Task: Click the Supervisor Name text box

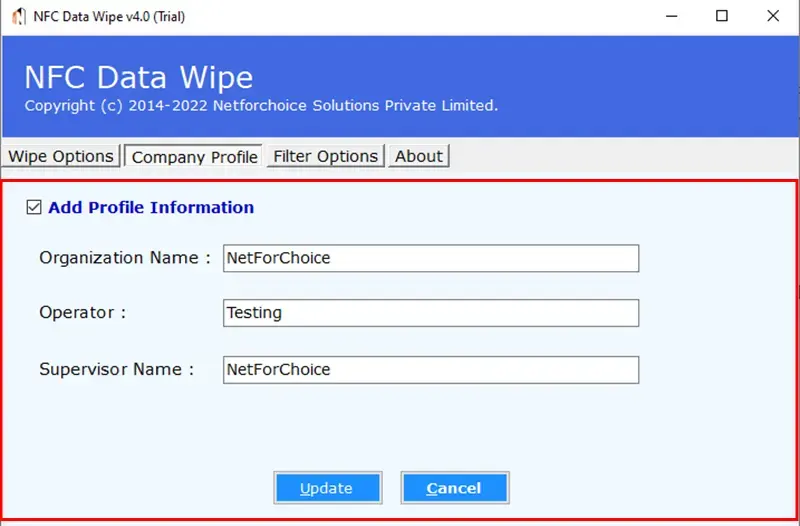Action: pos(430,369)
